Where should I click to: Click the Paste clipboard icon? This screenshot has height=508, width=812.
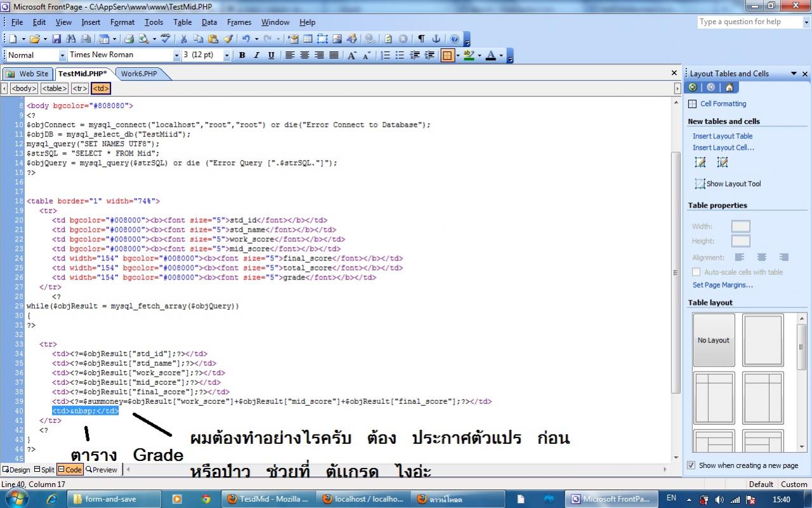(x=213, y=39)
